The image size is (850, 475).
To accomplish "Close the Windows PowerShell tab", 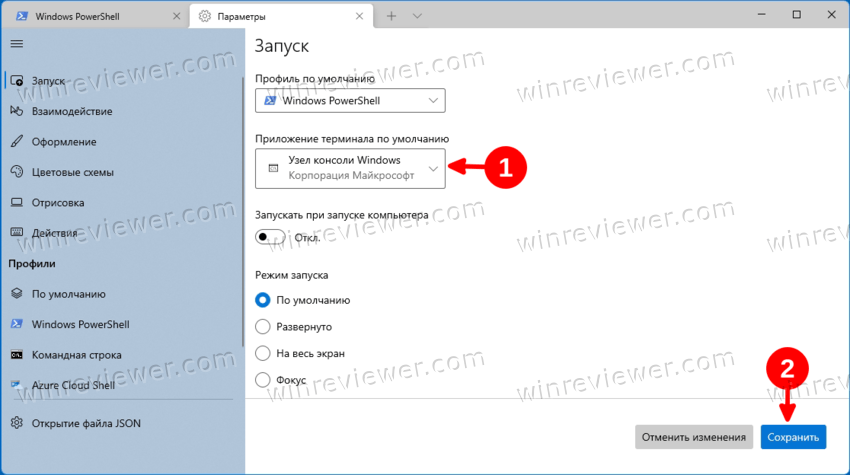I will 176,16.
